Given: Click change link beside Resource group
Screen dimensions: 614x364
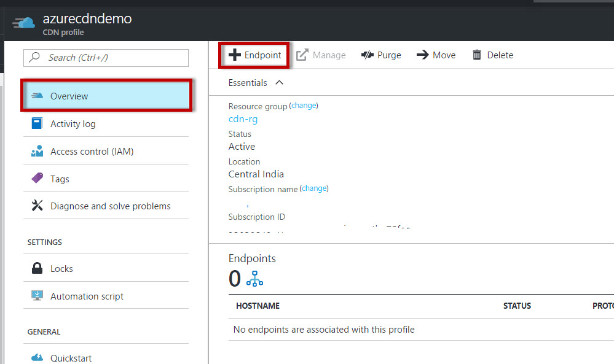Looking at the screenshot, I should (x=304, y=106).
